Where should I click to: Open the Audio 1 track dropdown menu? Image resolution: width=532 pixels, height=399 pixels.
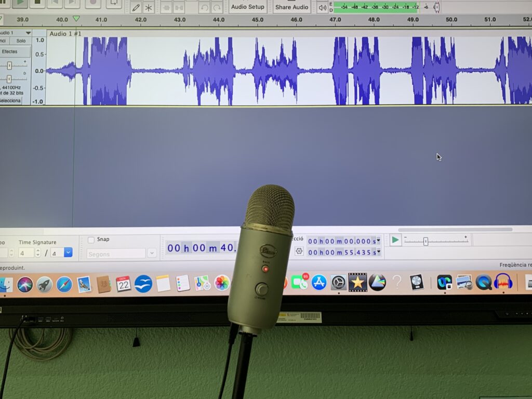tap(28, 33)
